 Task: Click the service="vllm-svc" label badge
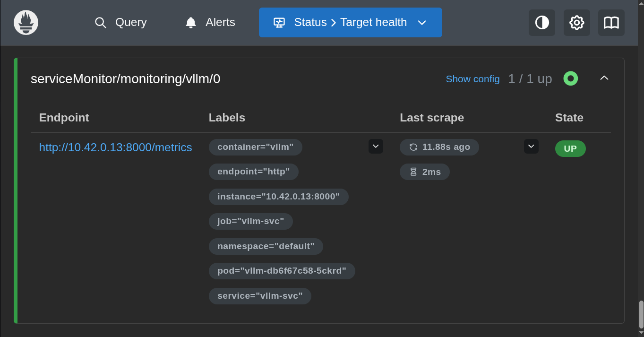click(260, 296)
